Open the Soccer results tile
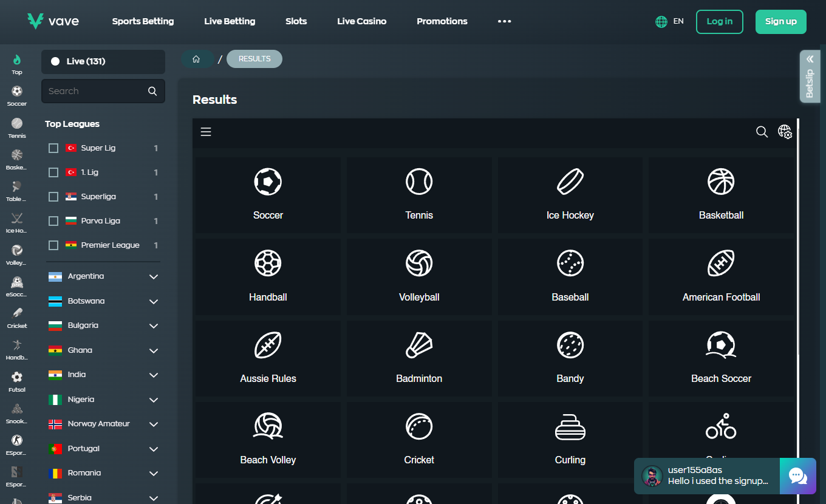Viewport: 826px width, 504px height. (x=268, y=195)
